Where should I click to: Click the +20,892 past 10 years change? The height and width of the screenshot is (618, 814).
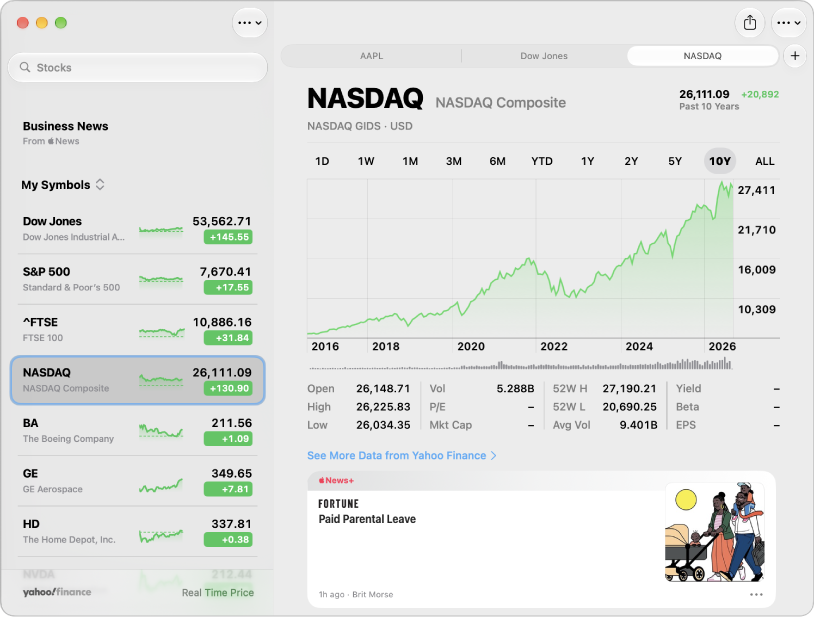[x=760, y=95]
